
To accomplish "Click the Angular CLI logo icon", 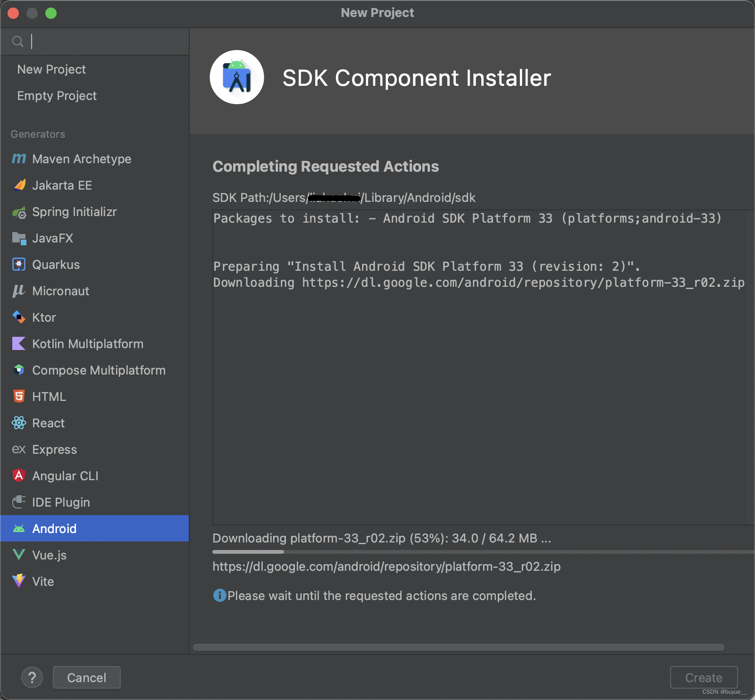I will point(19,475).
